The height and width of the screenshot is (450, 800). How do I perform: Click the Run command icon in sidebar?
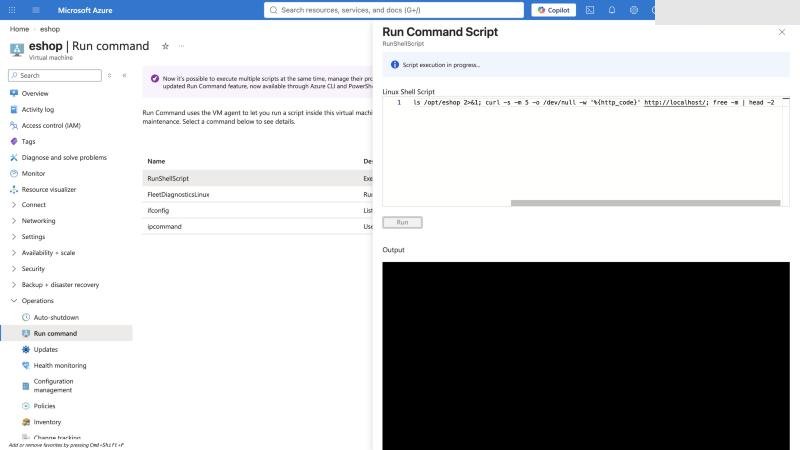point(26,333)
